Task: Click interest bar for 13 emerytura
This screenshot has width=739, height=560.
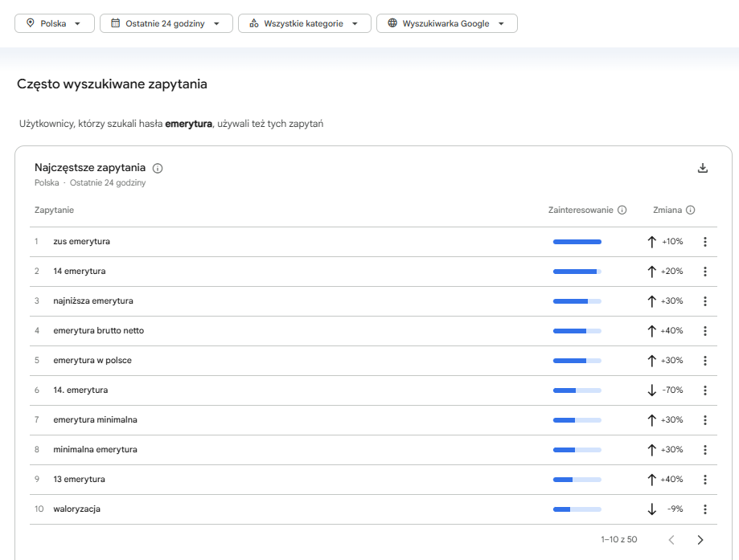Action: coord(577,480)
